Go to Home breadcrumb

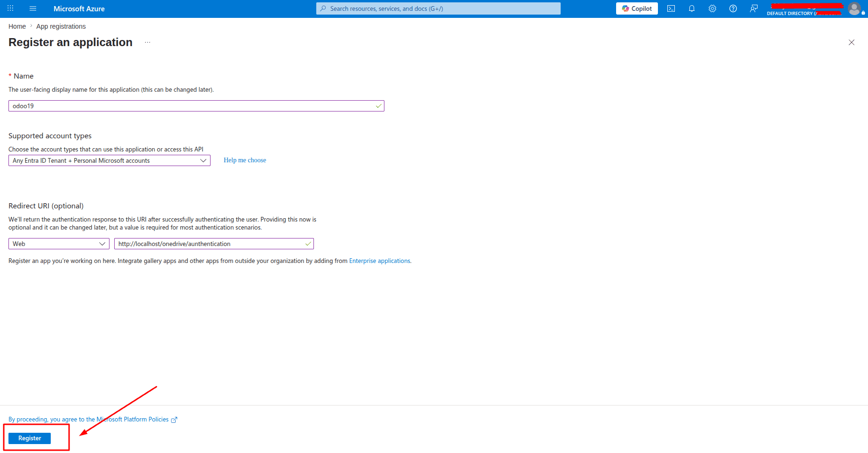coord(17,26)
